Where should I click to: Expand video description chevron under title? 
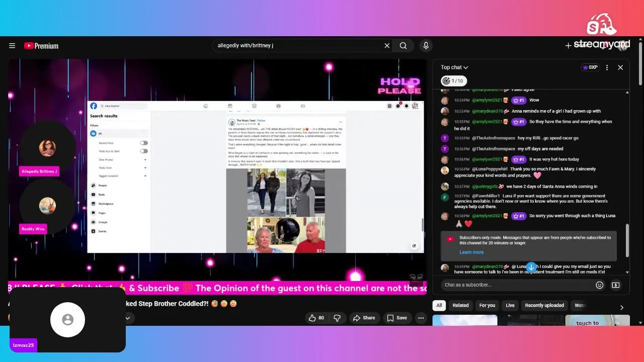click(128, 318)
